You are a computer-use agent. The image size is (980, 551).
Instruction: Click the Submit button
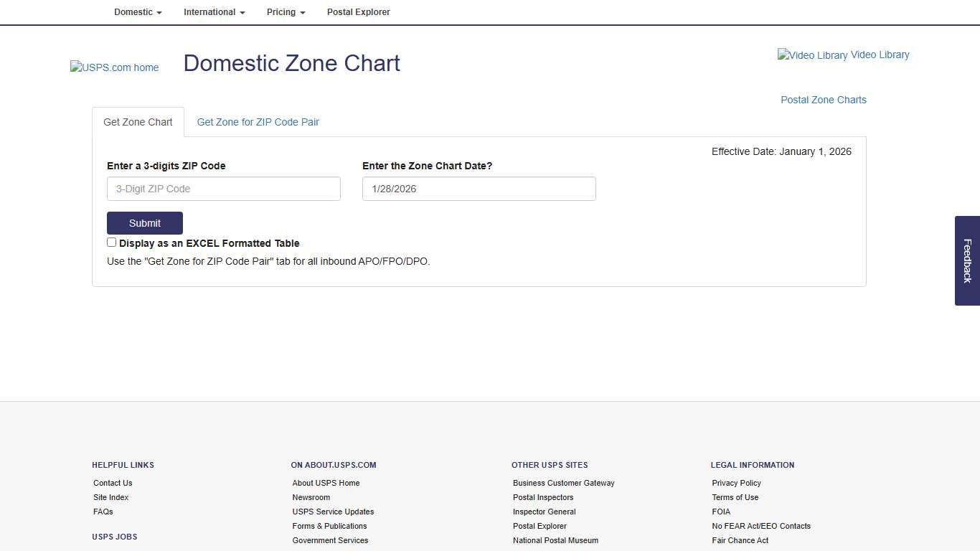[x=144, y=223]
